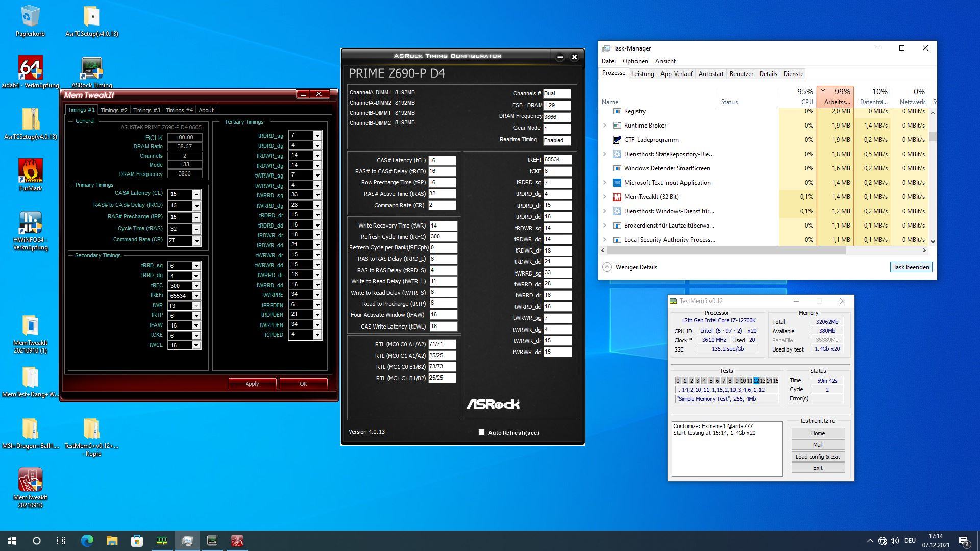The image size is (980, 551).
Task: Launch Microsoft Edge from taskbar
Action: (x=87, y=541)
